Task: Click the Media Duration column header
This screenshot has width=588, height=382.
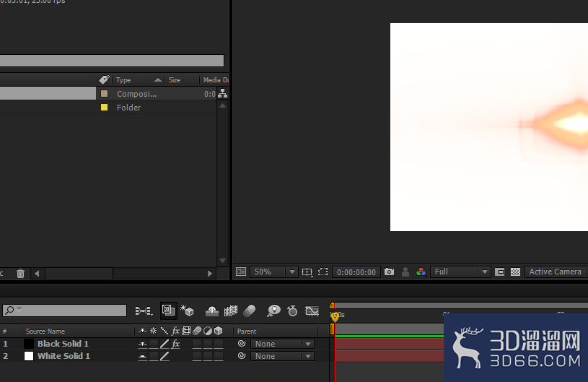Action: [216, 80]
